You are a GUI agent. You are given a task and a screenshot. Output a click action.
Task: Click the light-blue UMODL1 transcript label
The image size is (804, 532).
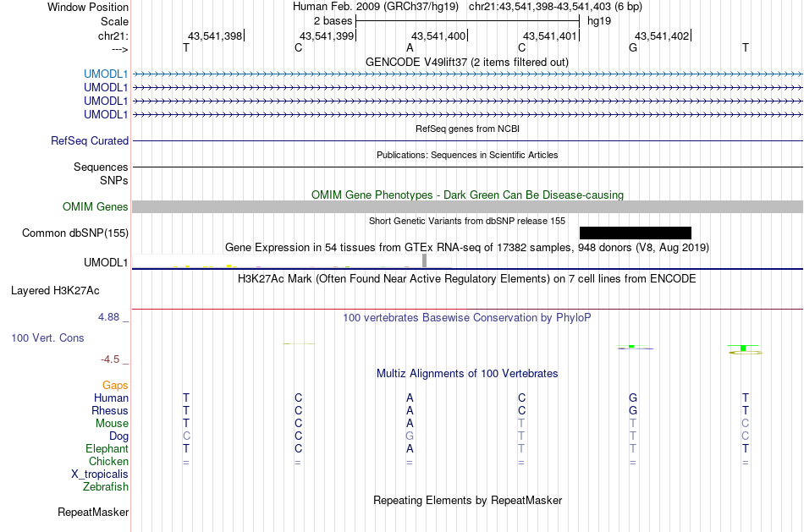[x=106, y=74]
